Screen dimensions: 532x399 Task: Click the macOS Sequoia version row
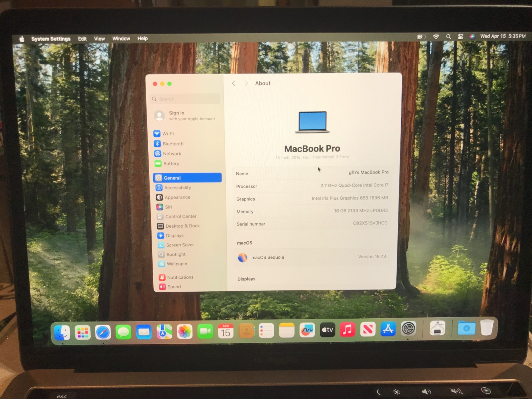312,257
